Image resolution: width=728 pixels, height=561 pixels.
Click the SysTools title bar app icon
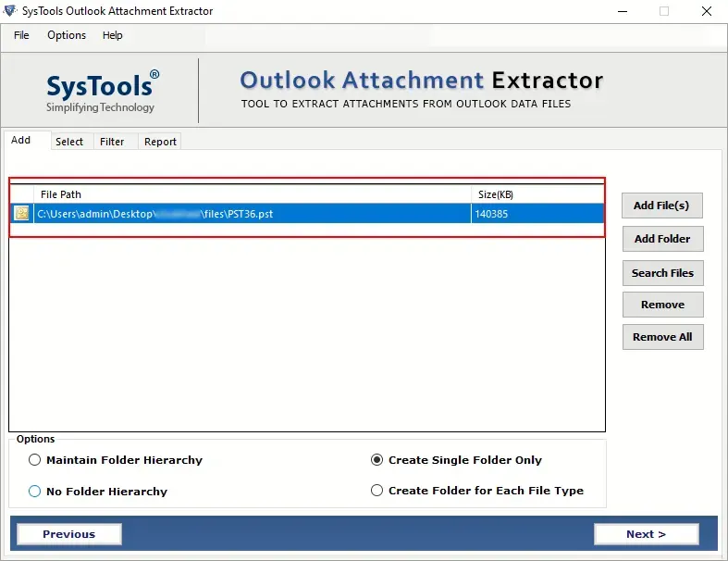pyautogui.click(x=10, y=10)
